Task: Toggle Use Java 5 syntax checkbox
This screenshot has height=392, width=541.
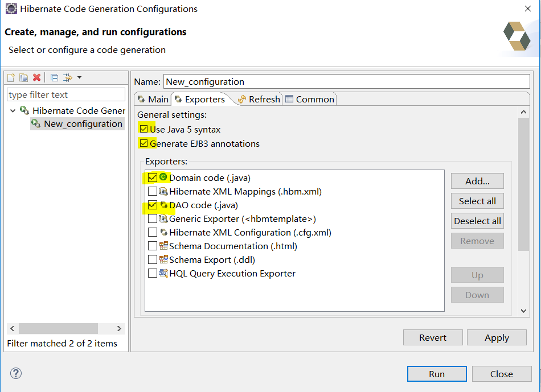Action: pos(144,129)
